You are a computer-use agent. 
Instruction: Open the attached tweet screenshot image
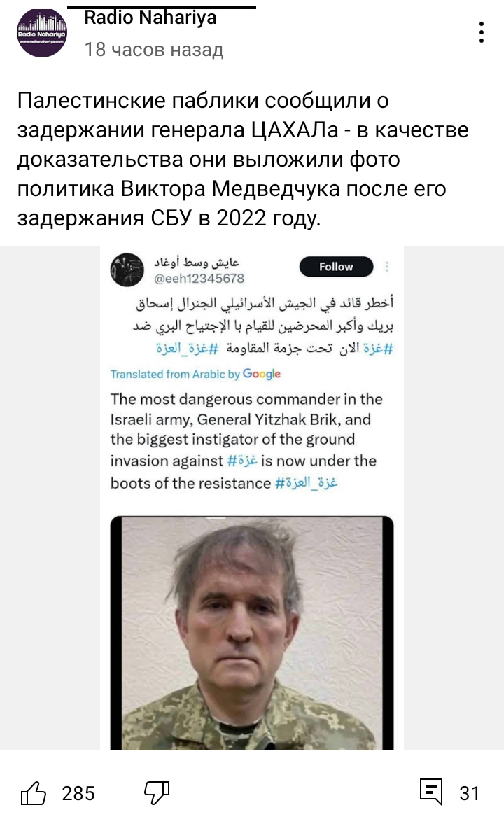[252, 498]
